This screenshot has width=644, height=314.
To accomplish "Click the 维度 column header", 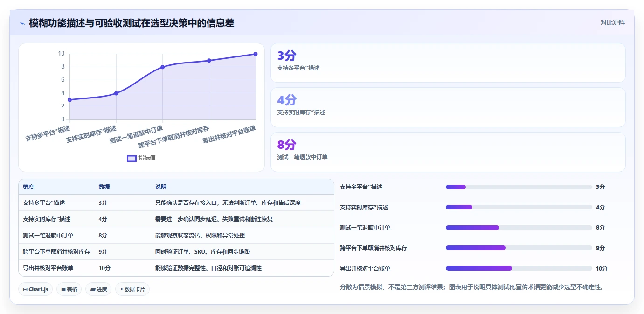I will click(28, 187).
